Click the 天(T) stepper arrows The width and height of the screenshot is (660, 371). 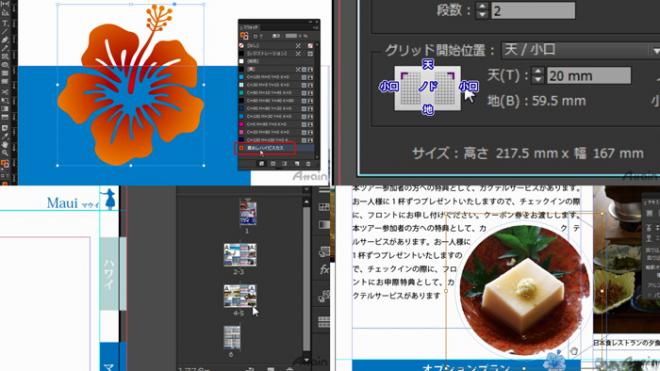click(538, 76)
